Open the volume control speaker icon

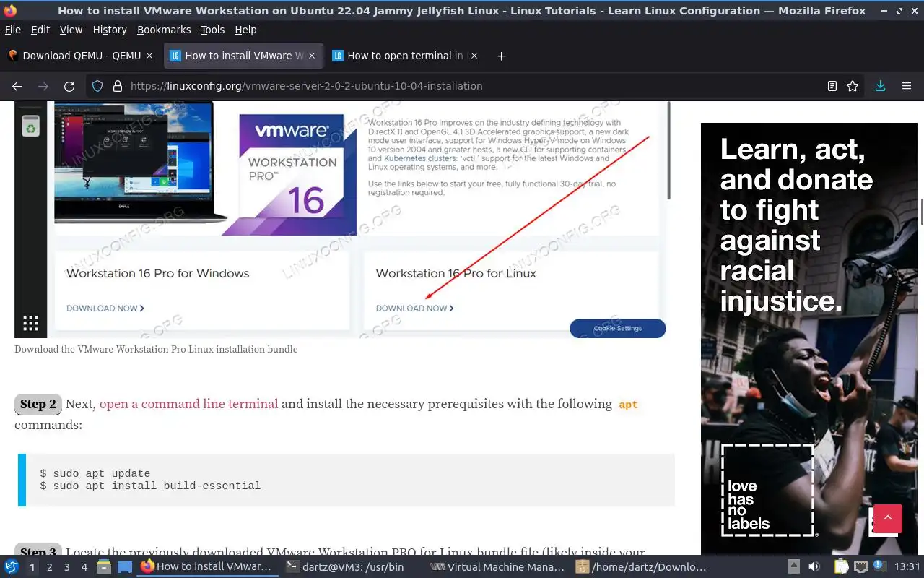tap(814, 567)
